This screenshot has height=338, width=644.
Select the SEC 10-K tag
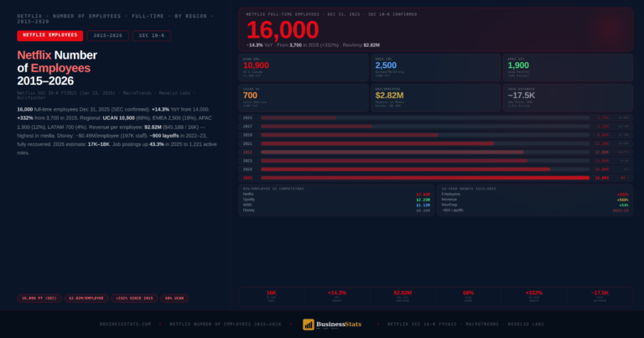pos(152,36)
